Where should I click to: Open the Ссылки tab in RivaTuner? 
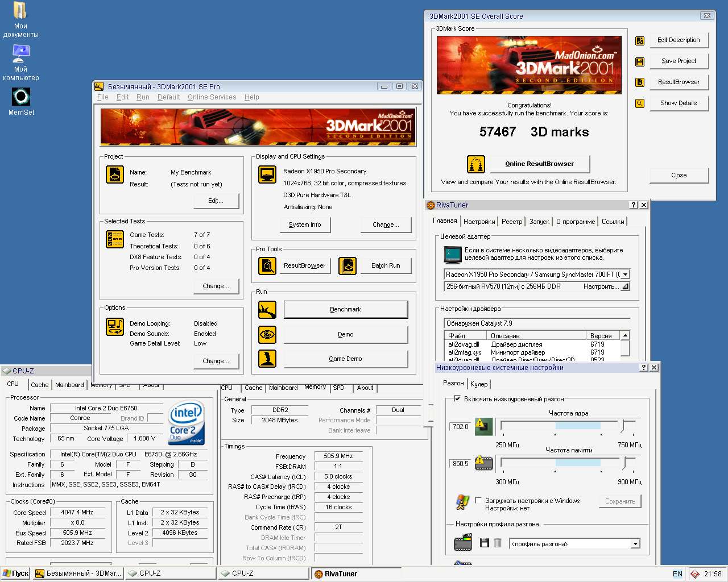coord(613,222)
